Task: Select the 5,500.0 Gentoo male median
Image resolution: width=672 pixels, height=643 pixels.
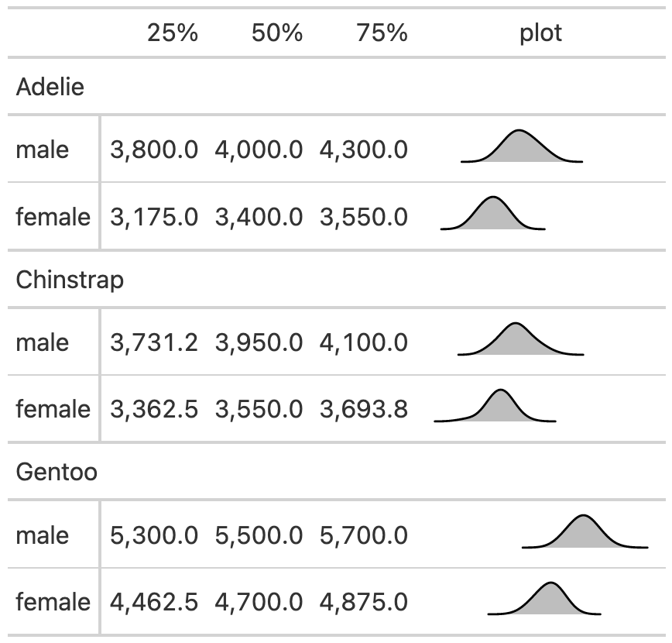Action: click(x=259, y=535)
